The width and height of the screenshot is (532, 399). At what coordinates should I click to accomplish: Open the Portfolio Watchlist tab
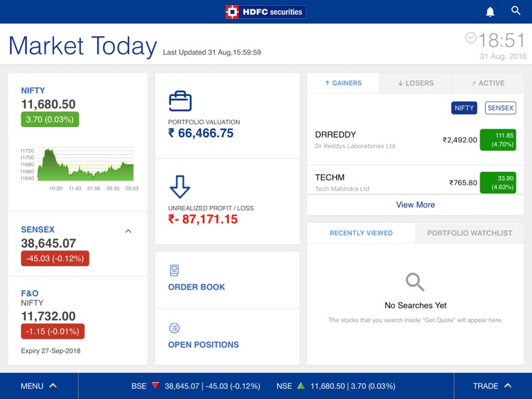pos(470,233)
